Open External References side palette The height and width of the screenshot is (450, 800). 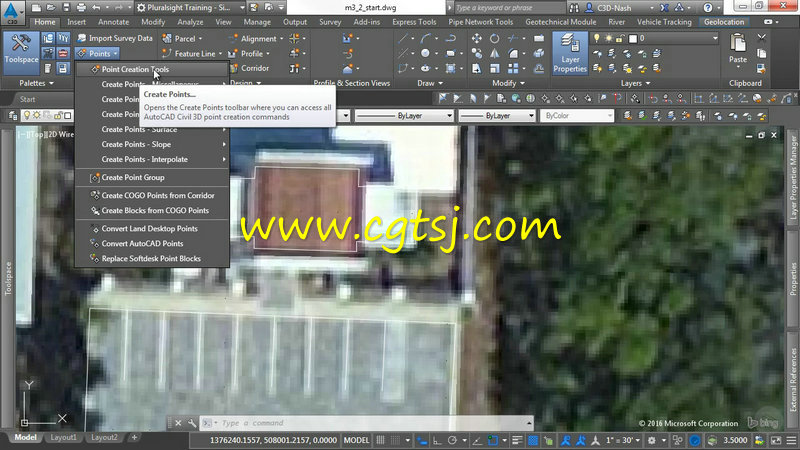tap(793, 380)
